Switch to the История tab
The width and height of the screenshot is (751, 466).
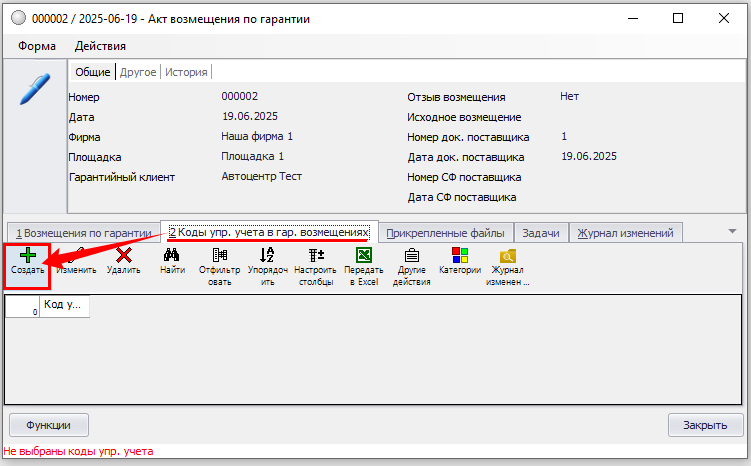(x=186, y=72)
